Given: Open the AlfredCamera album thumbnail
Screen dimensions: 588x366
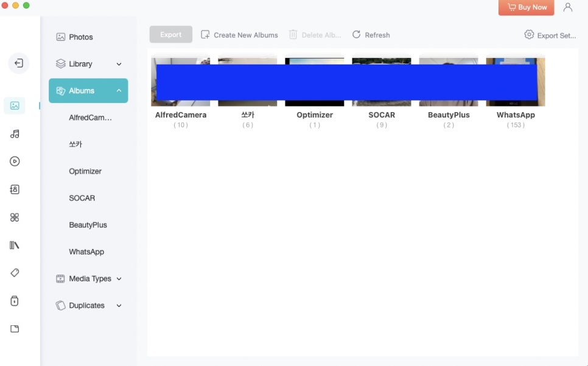Looking at the screenshot, I should [180, 82].
